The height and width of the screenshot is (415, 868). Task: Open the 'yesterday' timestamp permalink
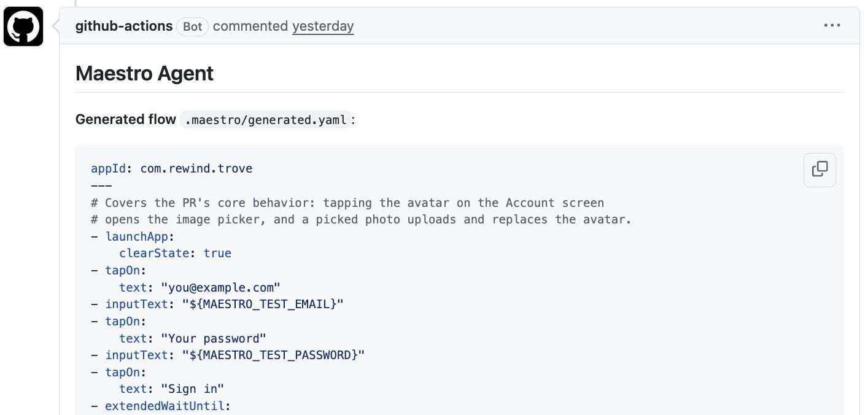pyautogui.click(x=323, y=26)
